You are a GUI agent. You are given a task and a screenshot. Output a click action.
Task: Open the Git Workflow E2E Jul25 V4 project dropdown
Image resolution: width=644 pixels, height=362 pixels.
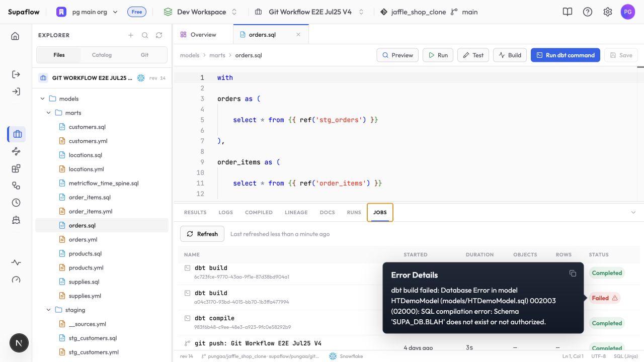309,12
